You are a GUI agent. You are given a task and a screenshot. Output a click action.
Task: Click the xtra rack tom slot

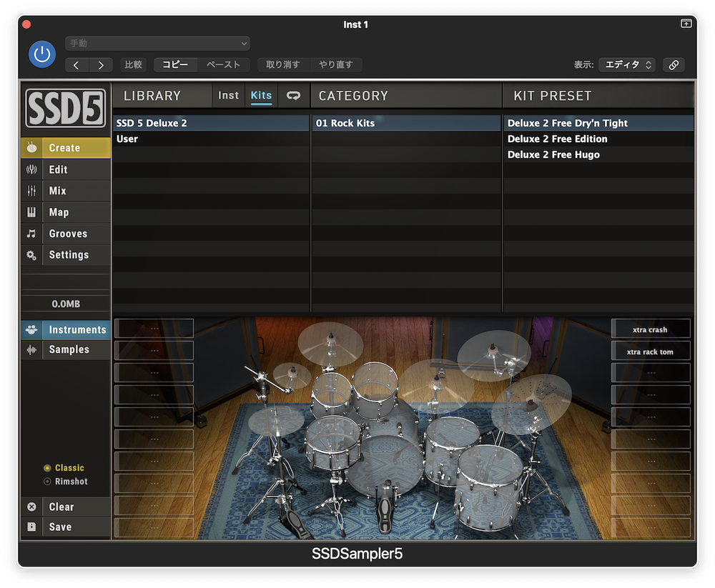(x=650, y=352)
